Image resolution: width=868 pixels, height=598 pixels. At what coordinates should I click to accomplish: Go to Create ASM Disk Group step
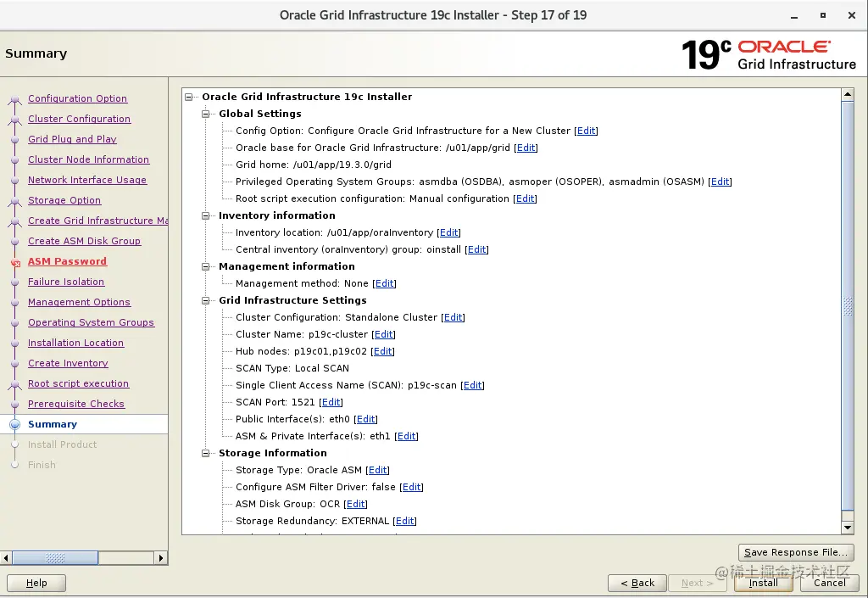[x=84, y=242]
